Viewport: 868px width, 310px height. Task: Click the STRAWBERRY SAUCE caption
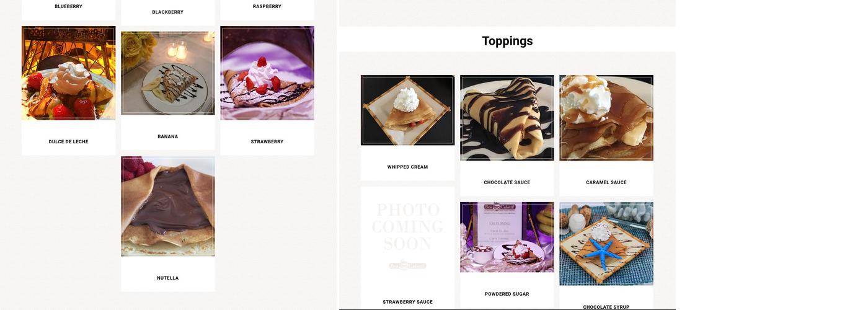(407, 302)
